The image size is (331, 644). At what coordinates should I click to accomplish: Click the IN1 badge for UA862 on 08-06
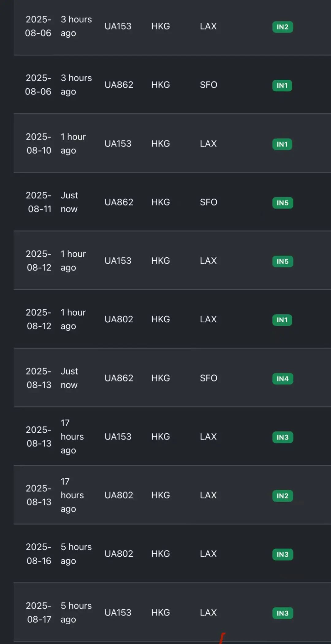(282, 86)
